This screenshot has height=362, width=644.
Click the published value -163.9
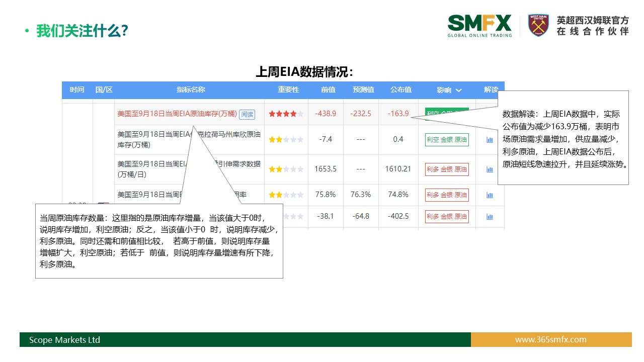point(398,114)
